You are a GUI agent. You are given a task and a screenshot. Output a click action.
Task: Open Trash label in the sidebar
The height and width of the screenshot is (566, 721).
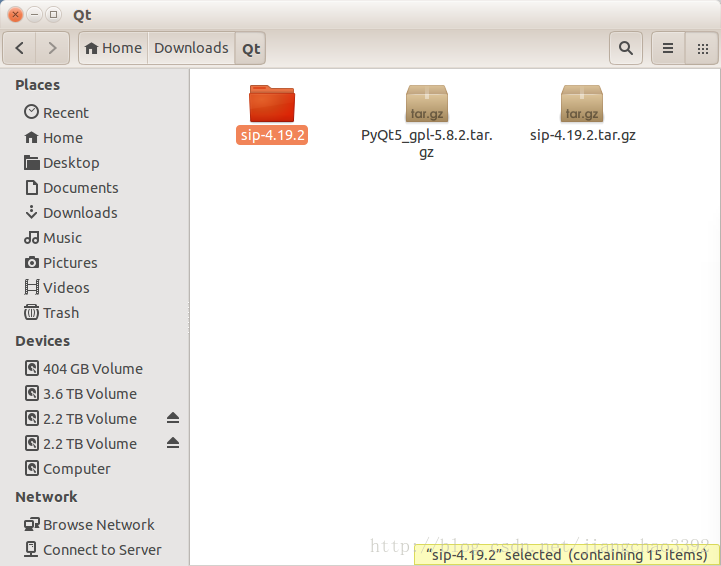pos(61,313)
